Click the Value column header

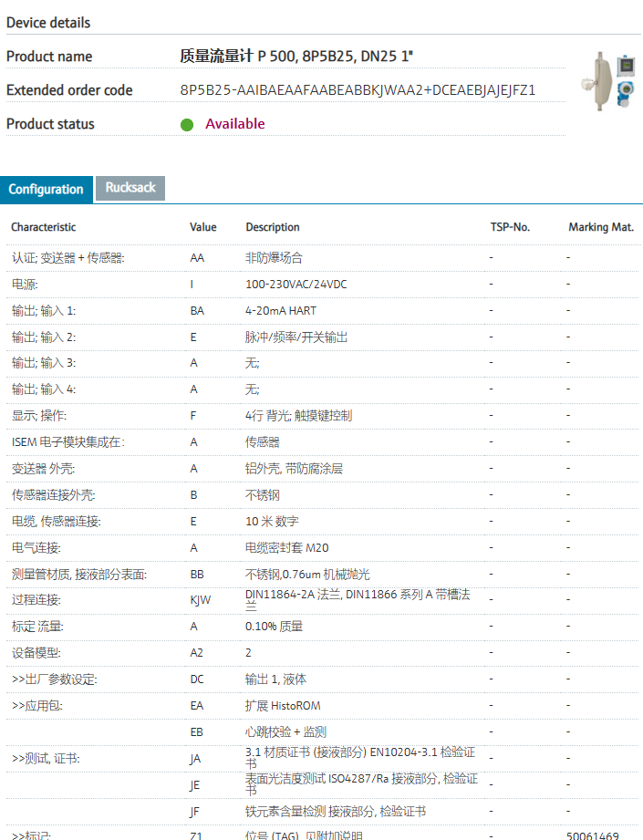pos(202,227)
